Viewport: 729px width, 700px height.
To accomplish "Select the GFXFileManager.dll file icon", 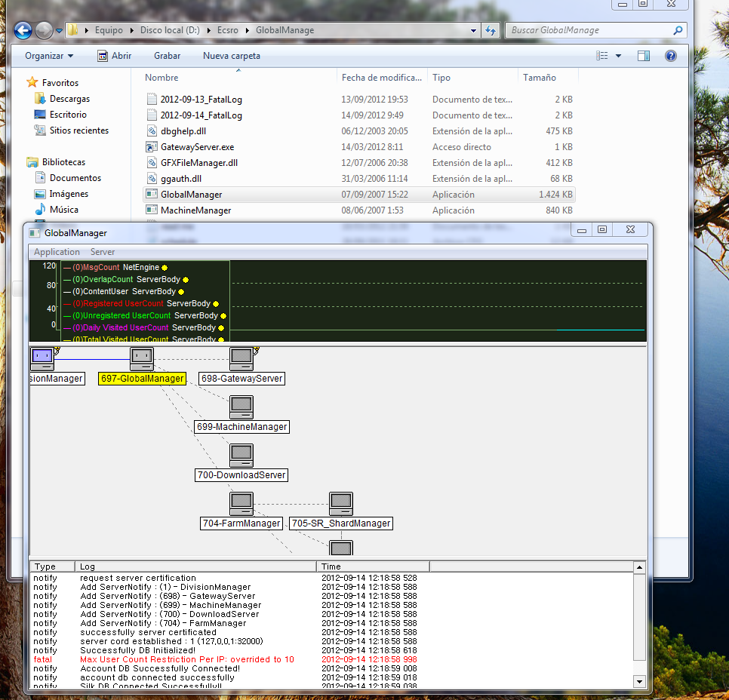I will click(x=152, y=162).
